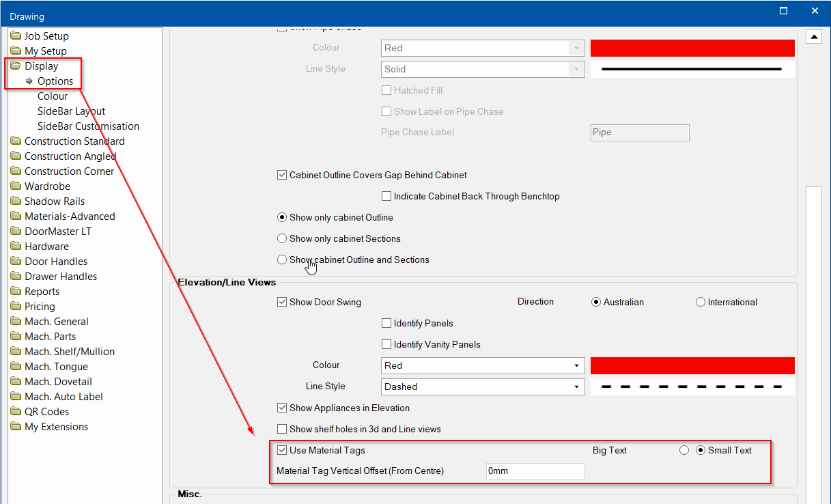Toggle Cabinet Outline Covers Gap Behind Cabinet
This screenshot has width=831, height=504.
282,175
